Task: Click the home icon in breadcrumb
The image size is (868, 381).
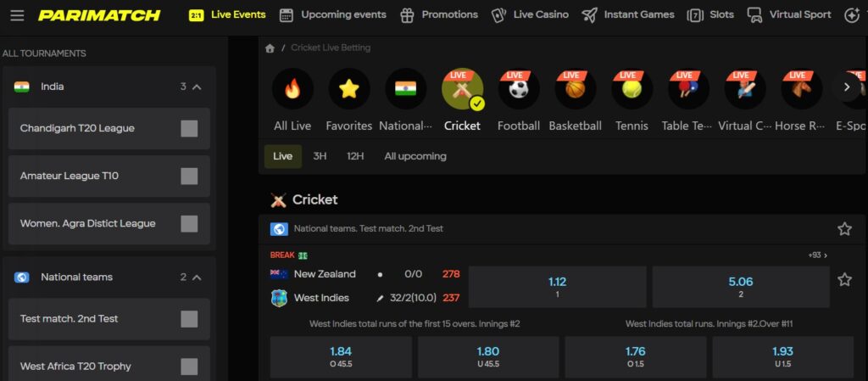Action: point(270,48)
